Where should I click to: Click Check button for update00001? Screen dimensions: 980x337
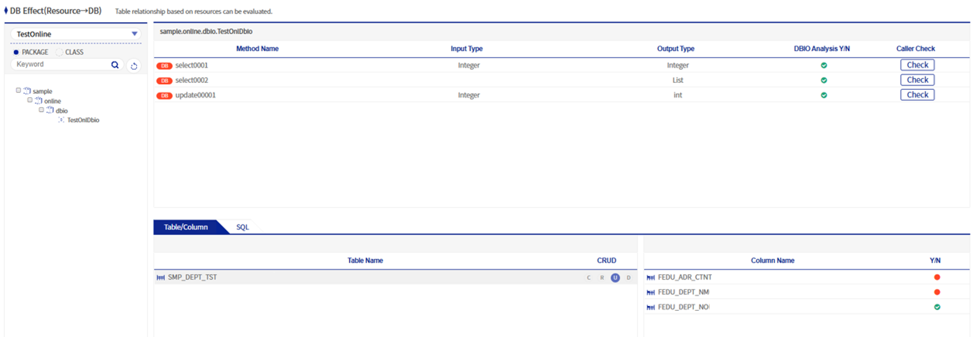(x=917, y=95)
